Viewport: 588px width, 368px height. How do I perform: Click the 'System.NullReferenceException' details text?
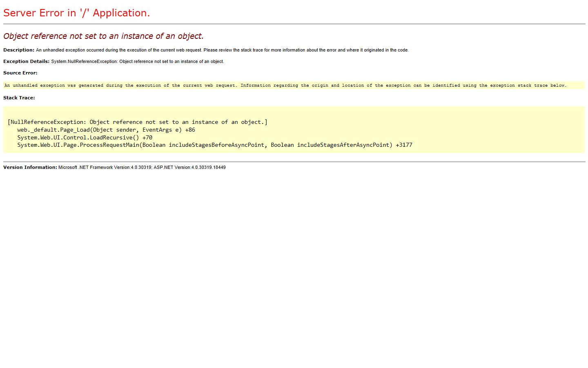coord(137,62)
